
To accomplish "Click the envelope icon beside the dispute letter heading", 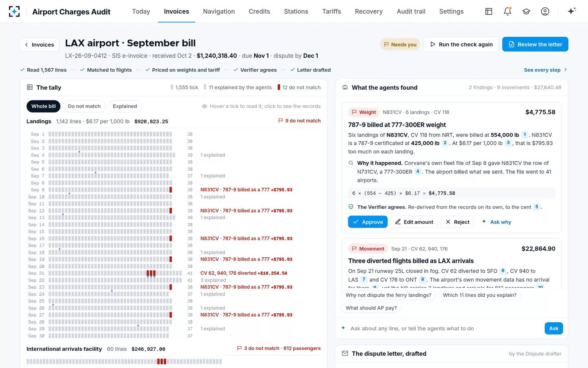I will click(345, 353).
